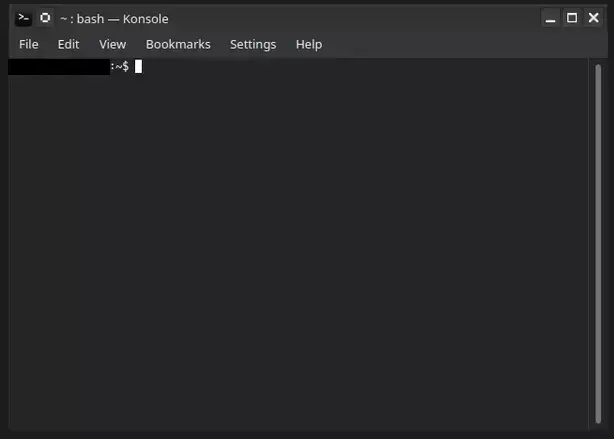The height and width of the screenshot is (439, 614).
Task: Click the '~ : bash — Konsole' window title
Action: (114, 19)
